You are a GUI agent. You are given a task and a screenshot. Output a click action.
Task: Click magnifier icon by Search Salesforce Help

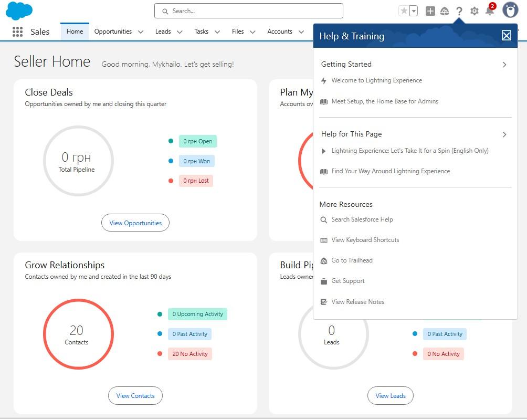click(324, 220)
